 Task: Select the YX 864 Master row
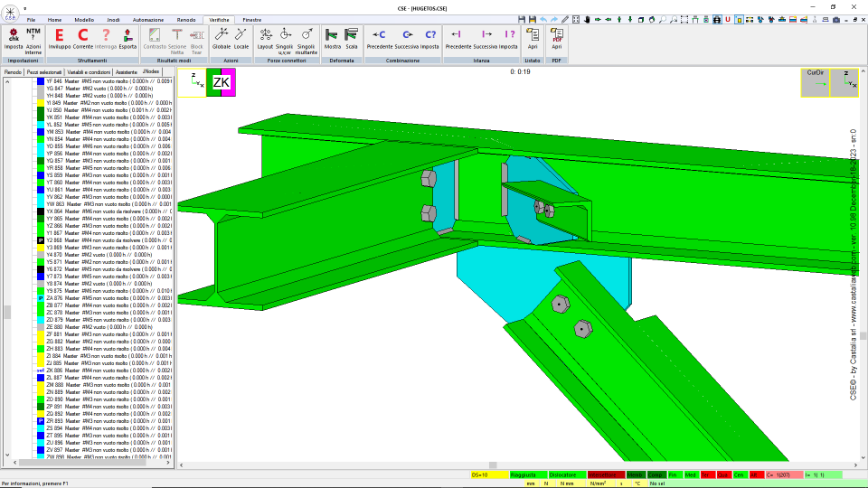(104, 211)
